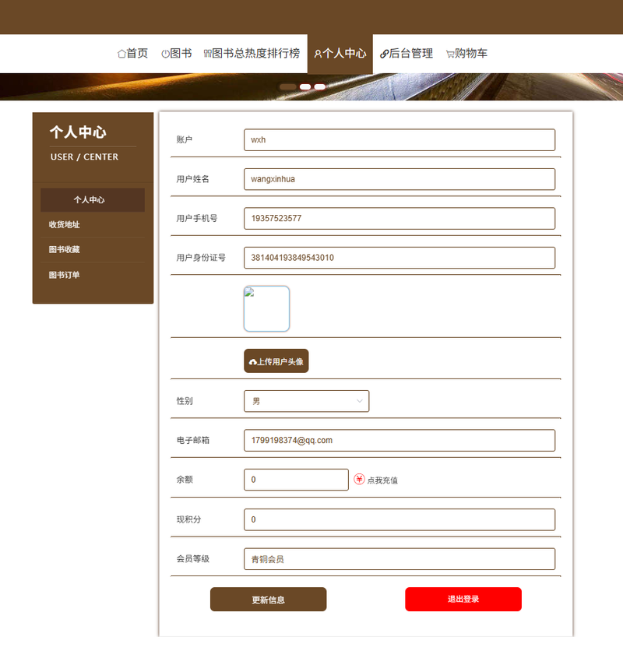
Task: Click the 账户 field label
Action: point(185,139)
